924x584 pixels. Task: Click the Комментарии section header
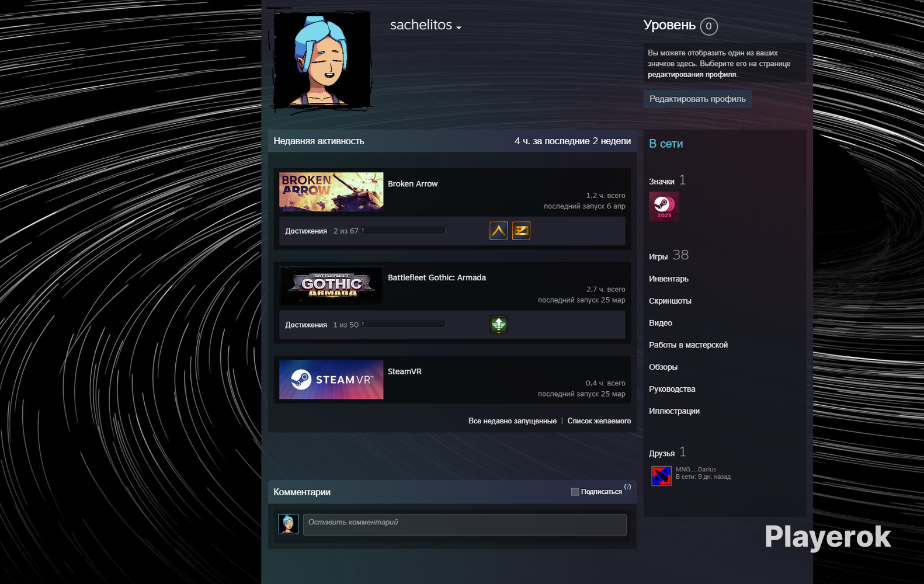(x=302, y=492)
